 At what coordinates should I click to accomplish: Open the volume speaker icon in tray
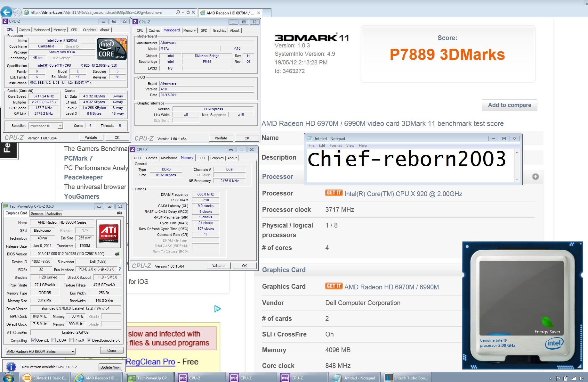click(x=581, y=378)
